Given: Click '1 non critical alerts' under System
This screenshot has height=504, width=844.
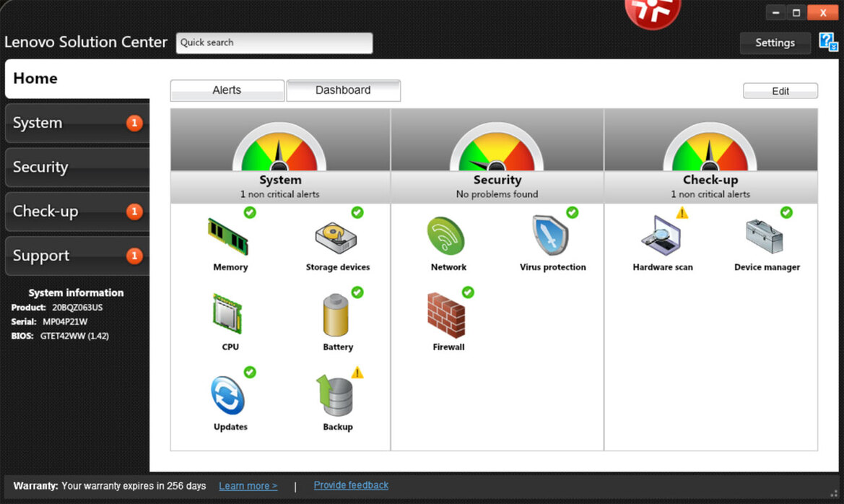Looking at the screenshot, I should [x=280, y=194].
